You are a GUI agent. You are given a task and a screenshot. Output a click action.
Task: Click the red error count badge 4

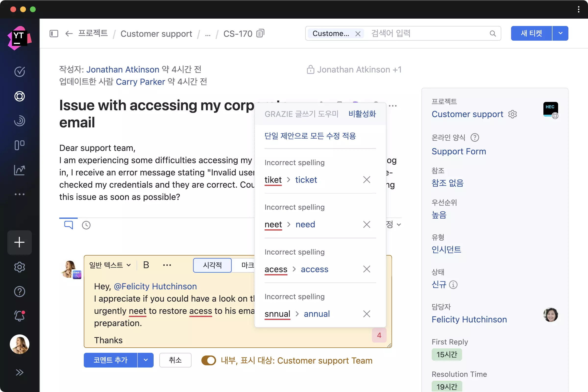click(x=379, y=335)
